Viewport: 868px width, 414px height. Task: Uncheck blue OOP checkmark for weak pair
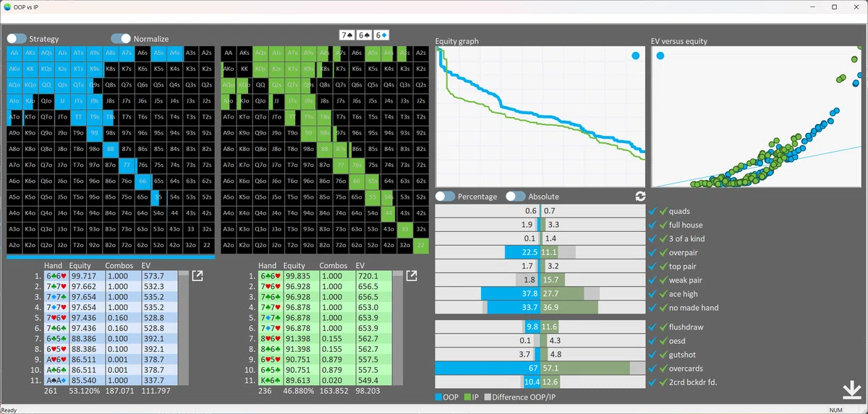click(652, 280)
